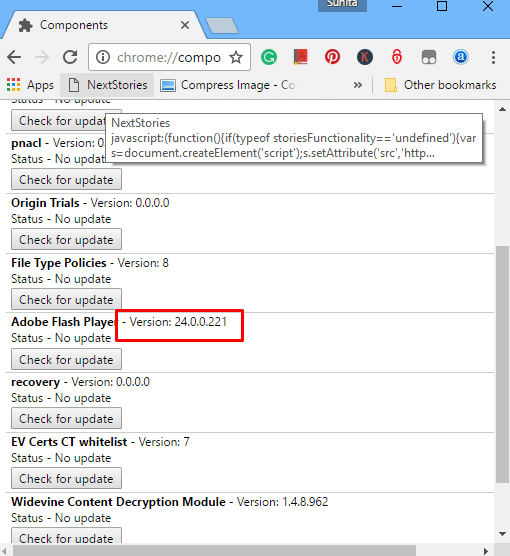510x556 pixels.
Task: Click the horizontal scrollbar right arrow
Action: [x=486, y=551]
